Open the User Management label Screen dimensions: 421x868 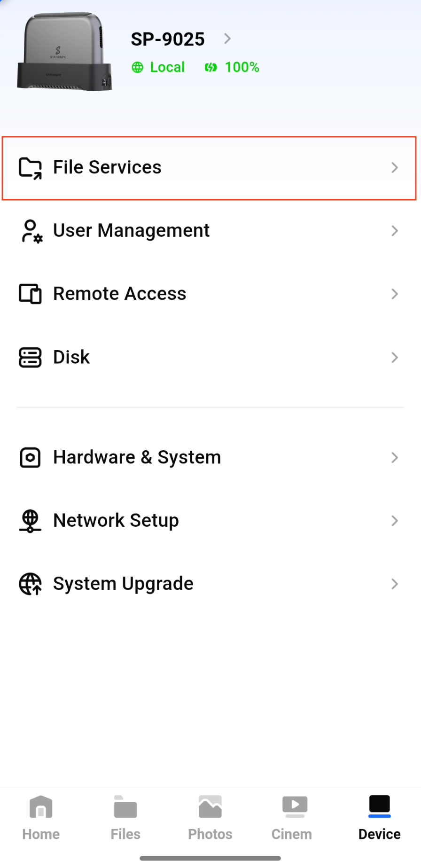click(131, 231)
